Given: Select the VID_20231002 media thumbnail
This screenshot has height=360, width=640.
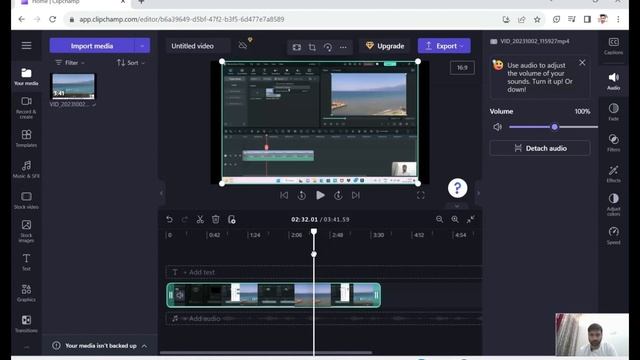Looking at the screenshot, I should click(73, 86).
